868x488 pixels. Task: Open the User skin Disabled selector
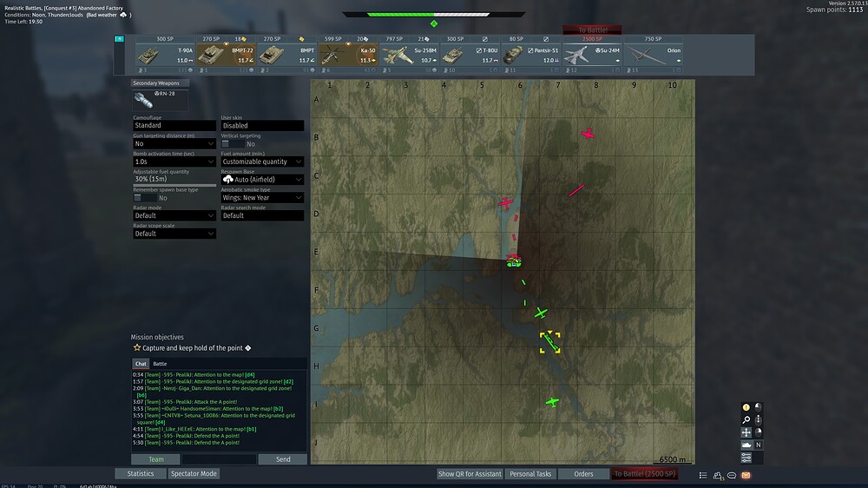point(262,126)
